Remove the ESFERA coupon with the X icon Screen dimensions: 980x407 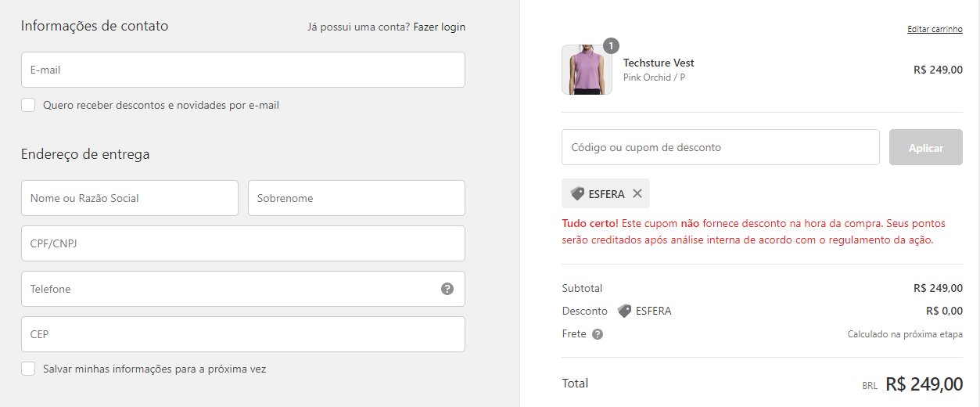(637, 193)
